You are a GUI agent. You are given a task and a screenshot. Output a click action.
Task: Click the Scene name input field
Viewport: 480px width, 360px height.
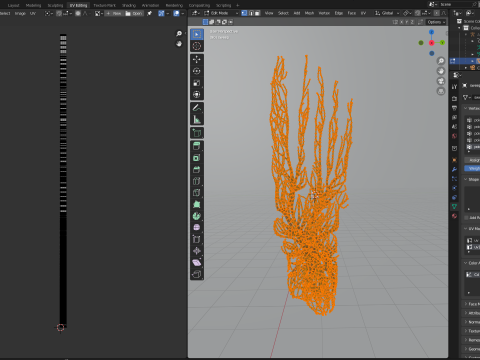tap(455, 4)
